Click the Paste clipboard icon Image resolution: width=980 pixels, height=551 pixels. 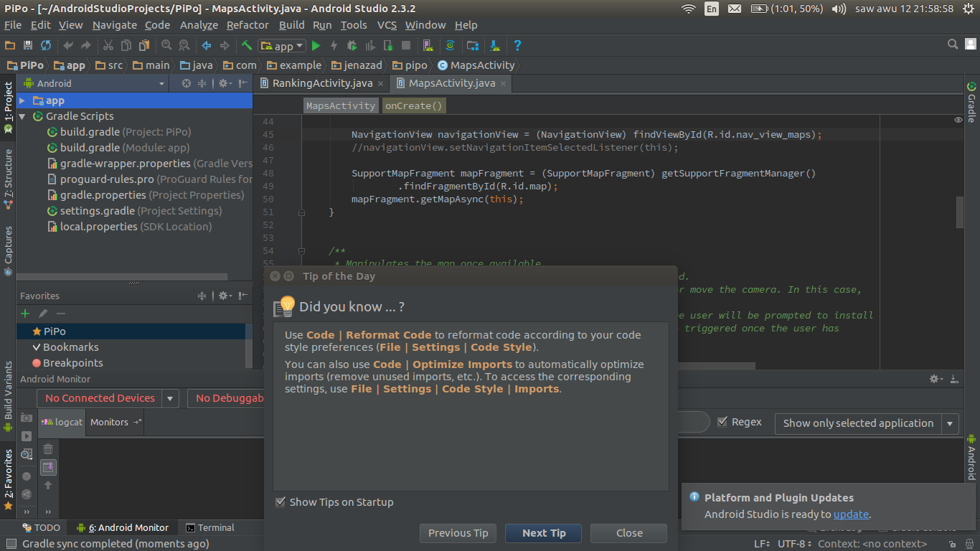pos(143,45)
